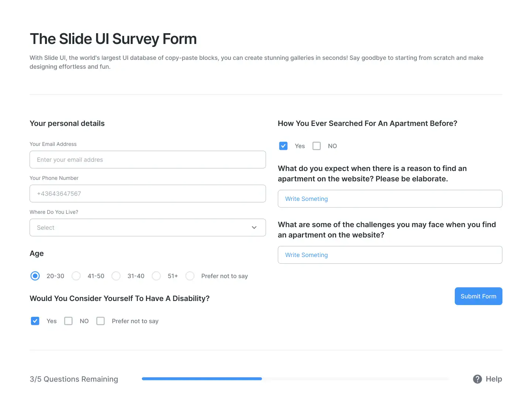Click the questions remaining progress bar
This screenshot has height=414, width=532.
[296, 379]
